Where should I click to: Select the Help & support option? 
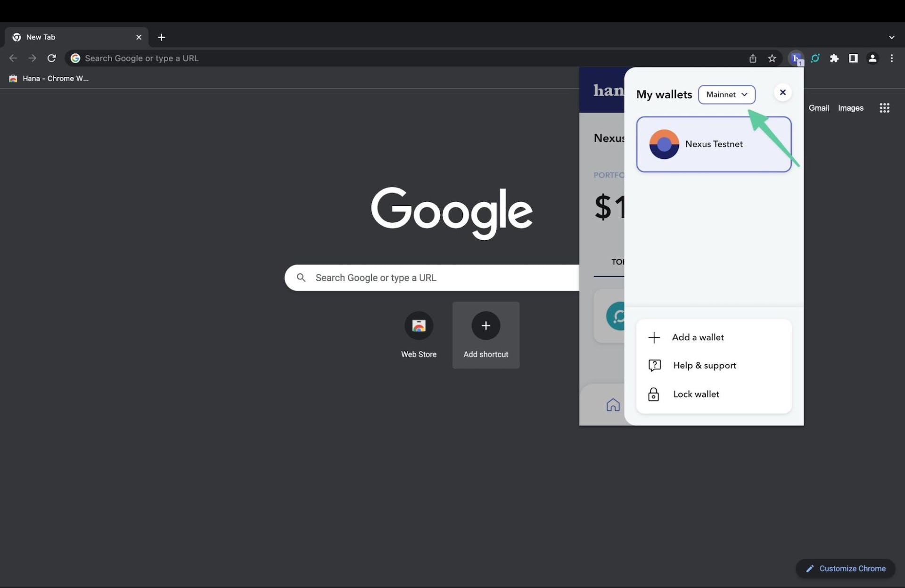click(705, 366)
